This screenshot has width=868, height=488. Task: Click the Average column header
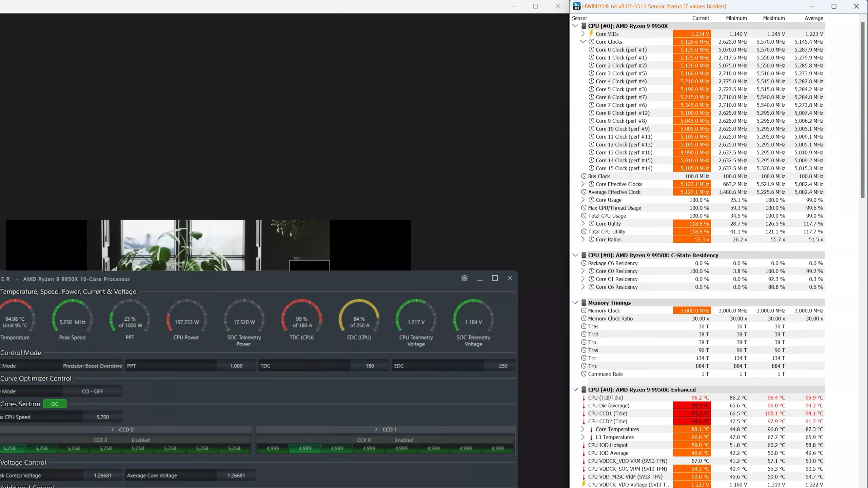pos(814,18)
